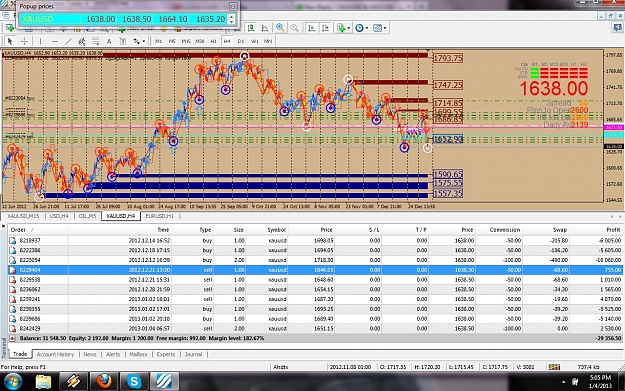Viewport: 625px width, 391px height.
Task: Click order 8229404 sell icon
Action: 13,270
